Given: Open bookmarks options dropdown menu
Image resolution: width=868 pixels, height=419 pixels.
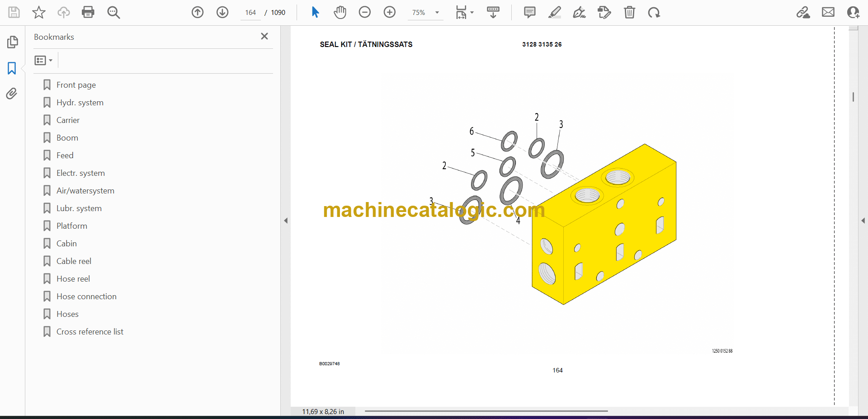Looking at the screenshot, I should pos(43,60).
